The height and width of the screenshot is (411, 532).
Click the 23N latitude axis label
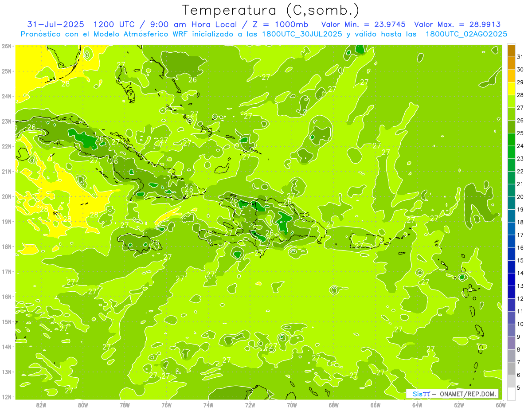click(x=7, y=121)
